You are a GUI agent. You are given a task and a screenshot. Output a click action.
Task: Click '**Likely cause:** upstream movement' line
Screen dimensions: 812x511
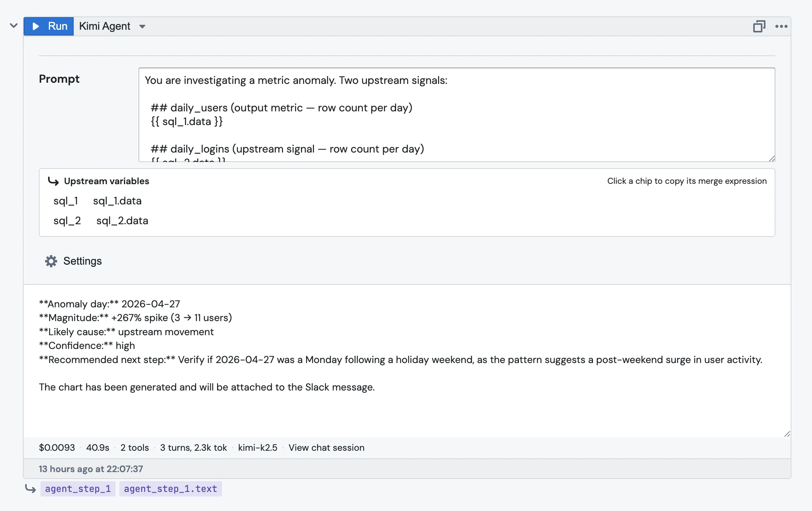click(x=126, y=332)
